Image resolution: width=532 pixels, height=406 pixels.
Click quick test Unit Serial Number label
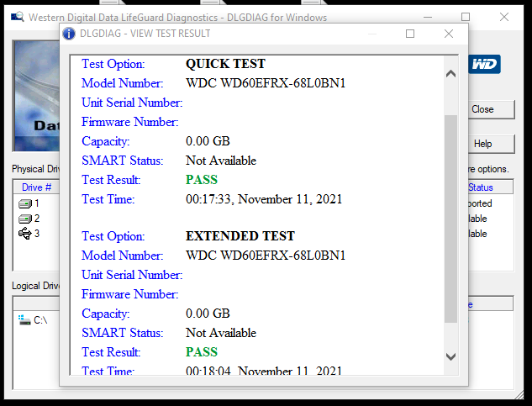pos(132,103)
